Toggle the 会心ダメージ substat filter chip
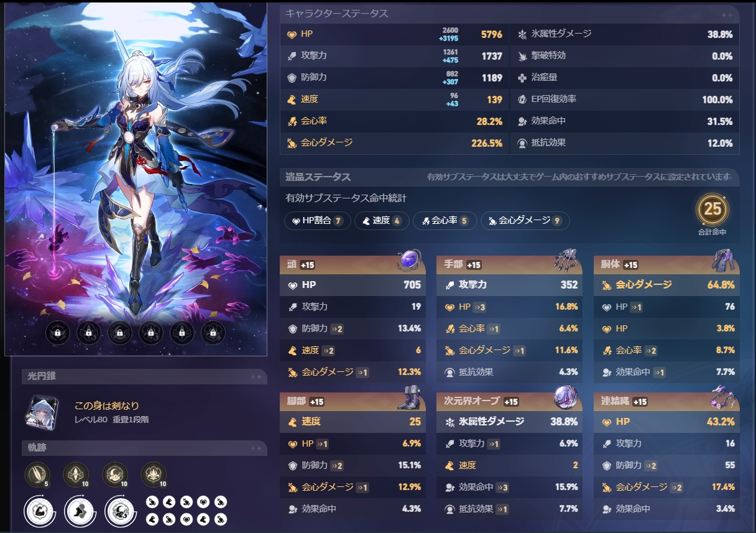The image size is (756, 533). pos(525,220)
